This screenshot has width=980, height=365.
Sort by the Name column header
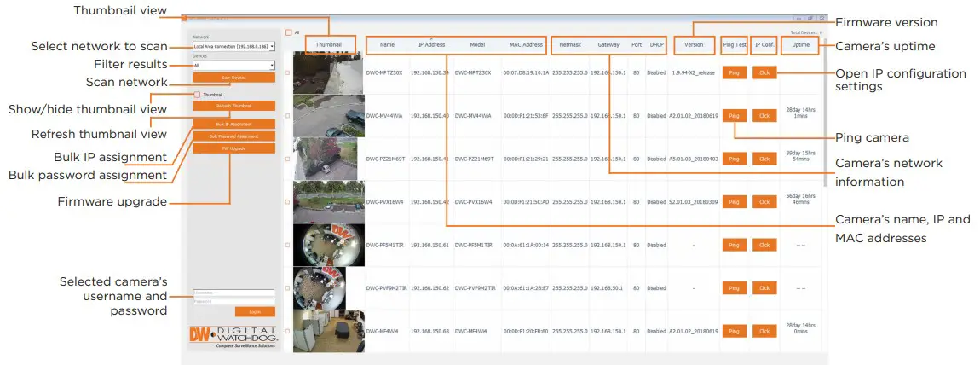coord(387,45)
